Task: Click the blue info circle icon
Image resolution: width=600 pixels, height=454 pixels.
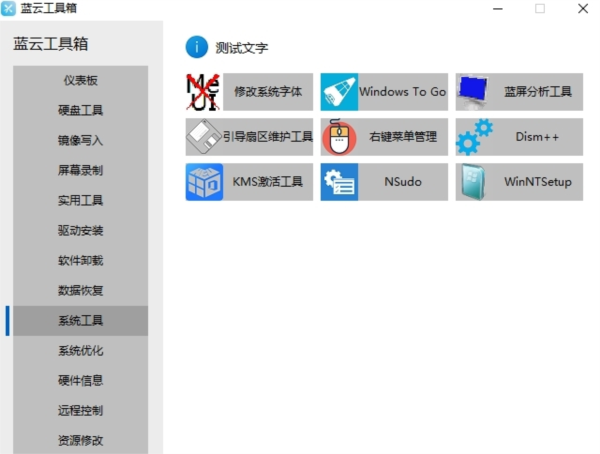Action: [197, 47]
